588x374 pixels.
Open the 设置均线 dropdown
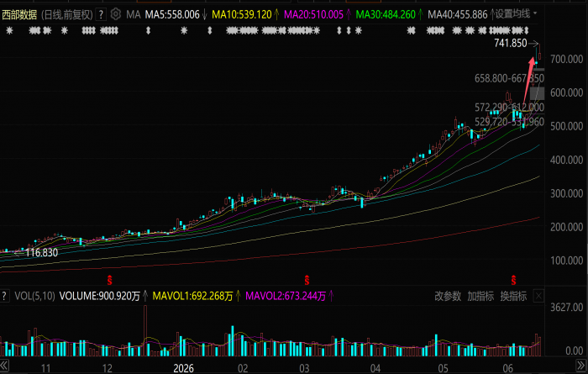click(516, 14)
